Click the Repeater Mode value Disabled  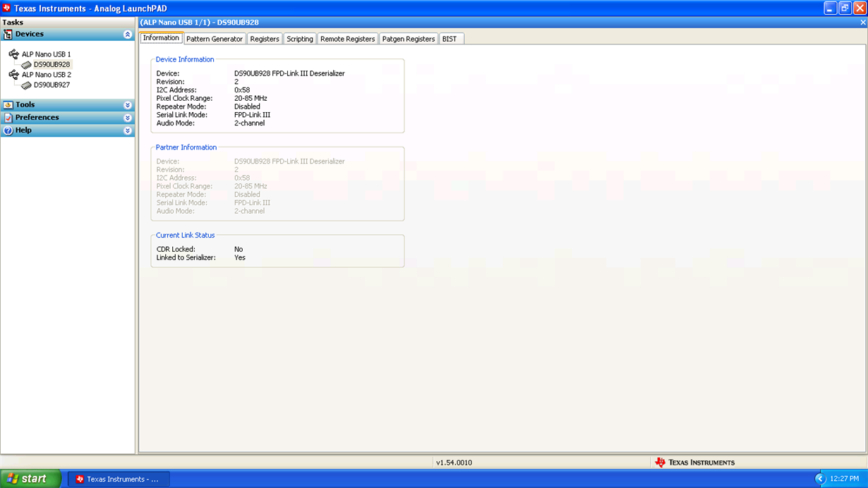click(x=247, y=107)
